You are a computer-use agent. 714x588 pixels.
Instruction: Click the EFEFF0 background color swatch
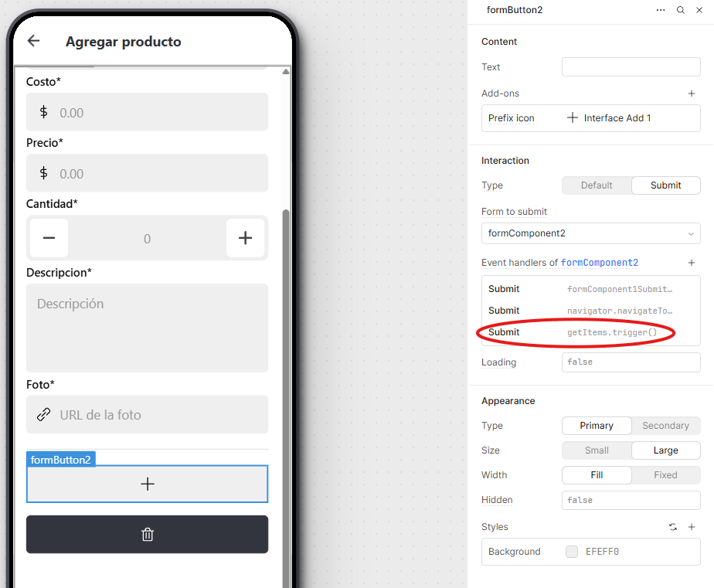[572, 552]
